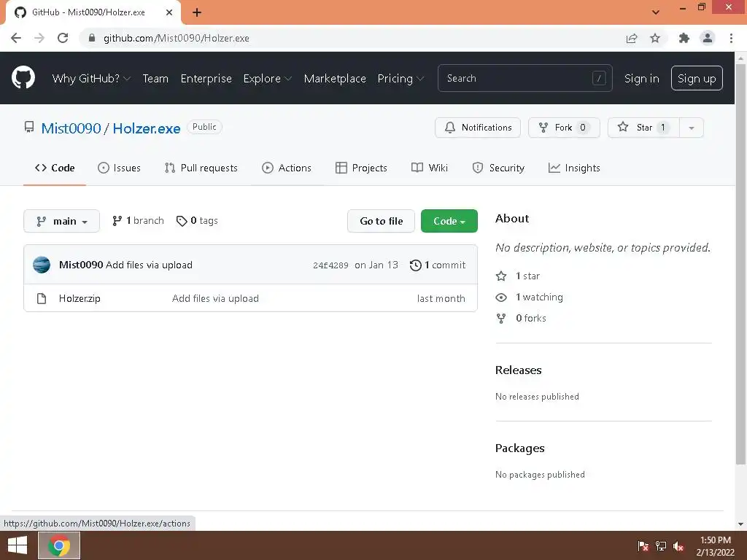Close the GitHub Holzer.exe tab
747x560 pixels.
pos(169,12)
